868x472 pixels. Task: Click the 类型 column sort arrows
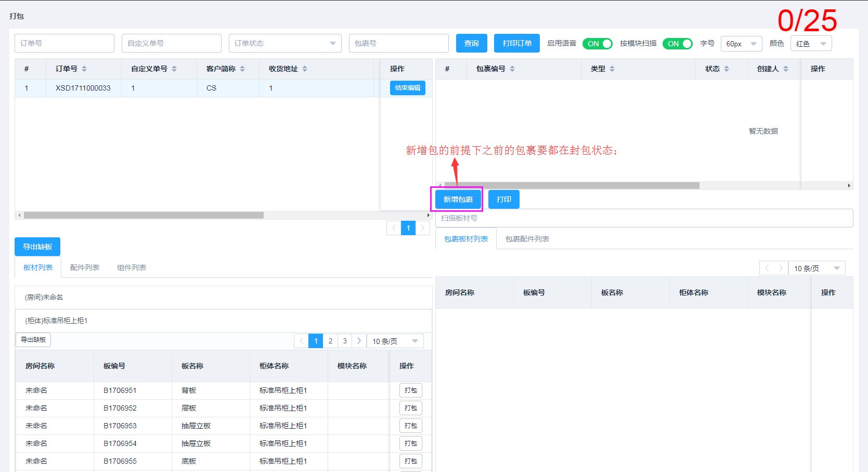[612, 69]
